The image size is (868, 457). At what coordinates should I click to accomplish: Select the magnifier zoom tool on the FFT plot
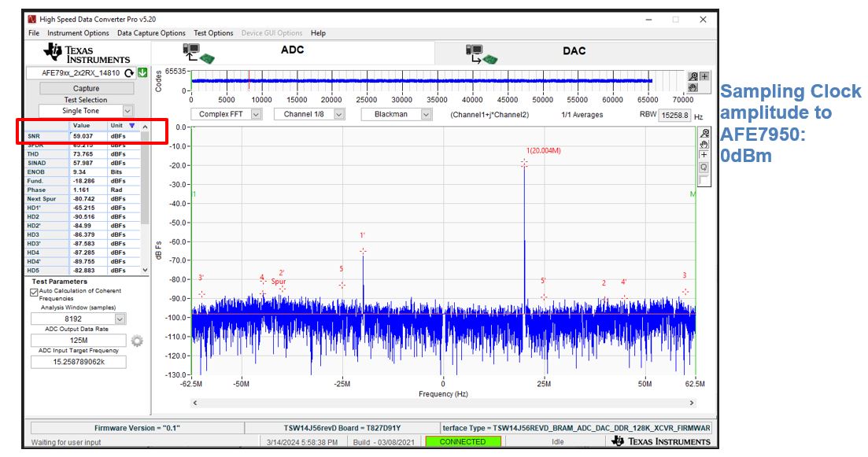(704, 133)
